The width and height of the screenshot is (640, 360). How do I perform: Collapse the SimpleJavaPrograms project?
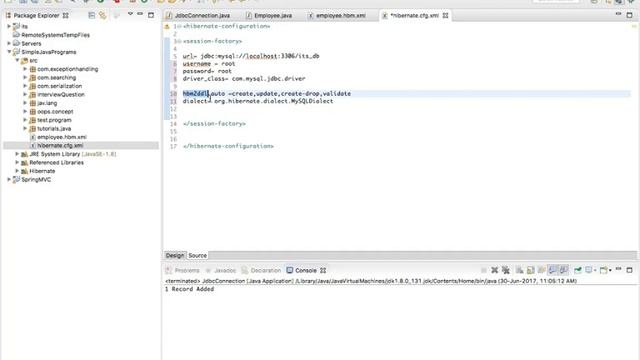click(x=9, y=52)
